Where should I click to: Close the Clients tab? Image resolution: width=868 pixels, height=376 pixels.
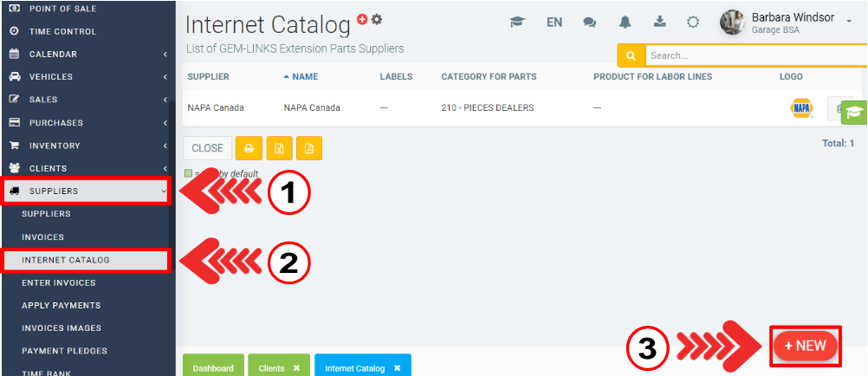pos(296,367)
